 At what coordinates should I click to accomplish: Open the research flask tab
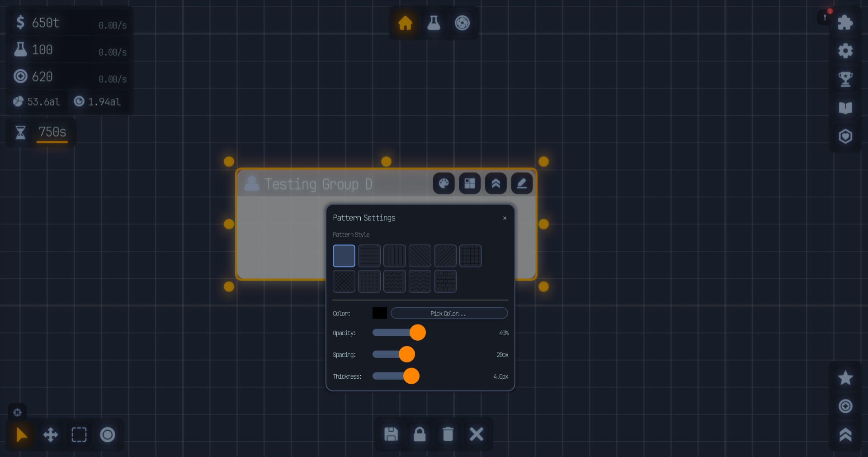434,23
